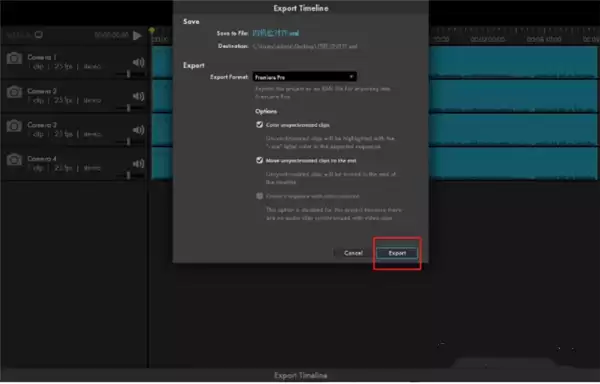Open the Export Format dropdown
The width and height of the screenshot is (600, 384).
[304, 77]
